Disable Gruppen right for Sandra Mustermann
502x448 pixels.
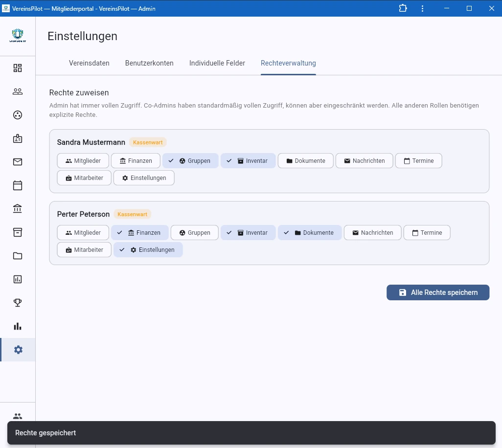(x=190, y=161)
